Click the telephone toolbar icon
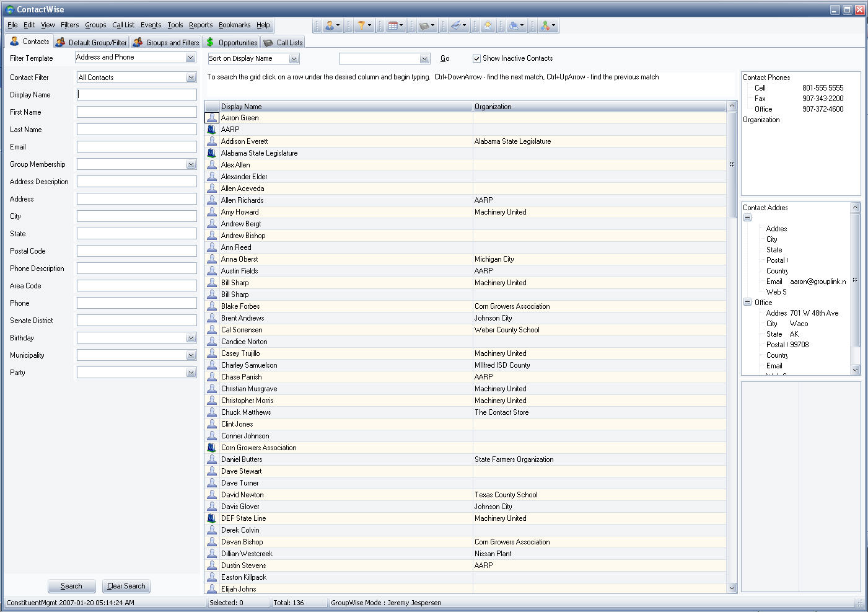This screenshot has width=868, height=612. (x=424, y=25)
